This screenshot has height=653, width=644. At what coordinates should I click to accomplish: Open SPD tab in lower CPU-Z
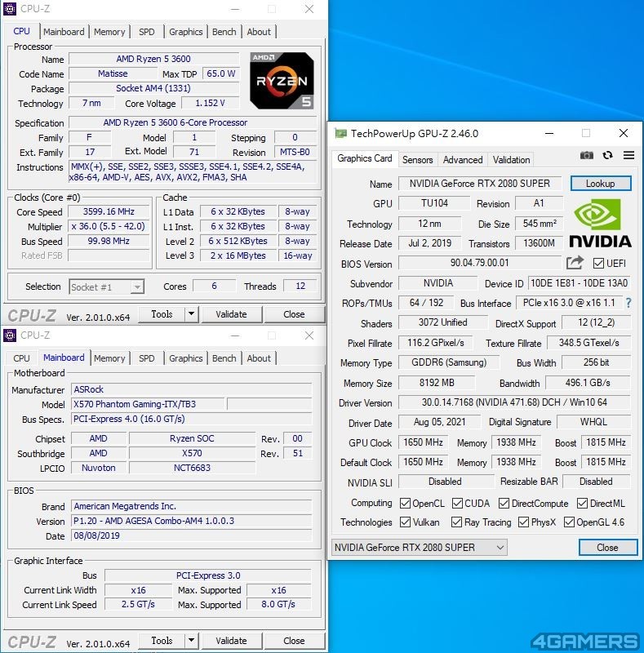[x=147, y=358]
